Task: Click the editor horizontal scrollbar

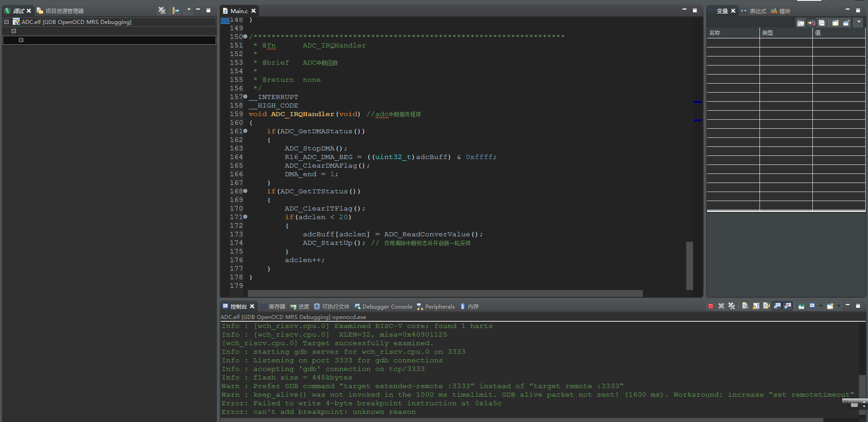Action: [445, 293]
